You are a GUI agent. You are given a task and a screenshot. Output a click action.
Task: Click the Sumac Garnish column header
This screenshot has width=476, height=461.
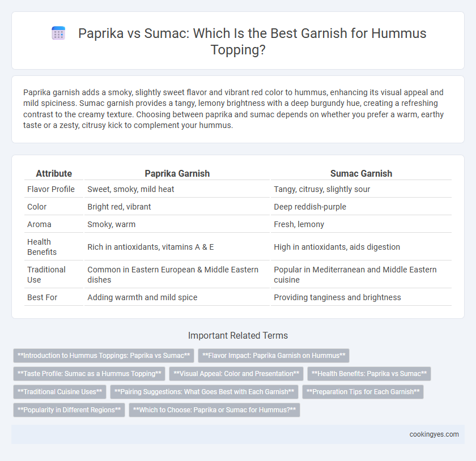pyautogui.click(x=361, y=174)
